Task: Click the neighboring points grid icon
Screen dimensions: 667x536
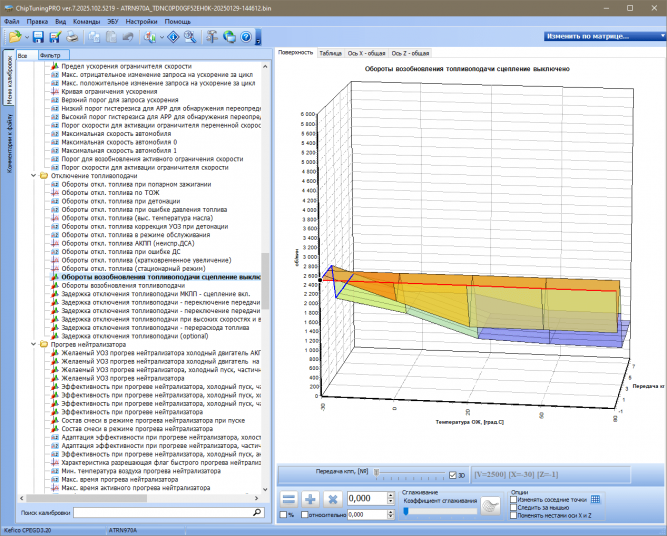Action: pyautogui.click(x=596, y=499)
